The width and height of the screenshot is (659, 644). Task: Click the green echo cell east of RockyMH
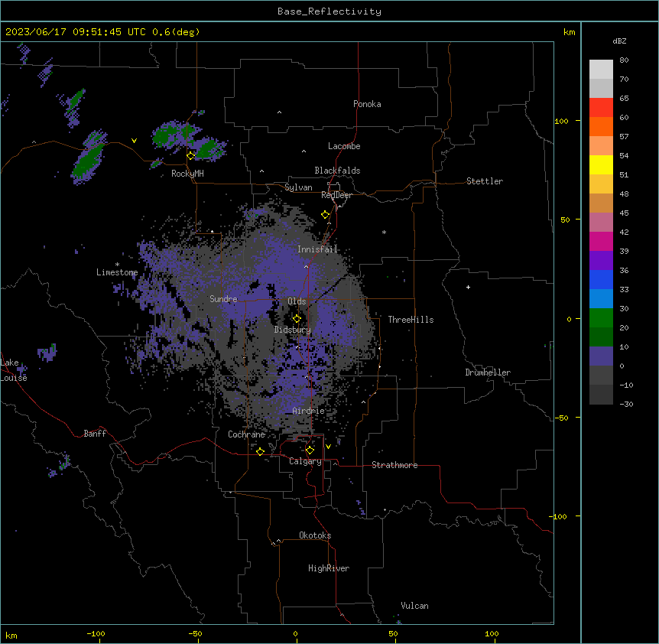[x=208, y=149]
